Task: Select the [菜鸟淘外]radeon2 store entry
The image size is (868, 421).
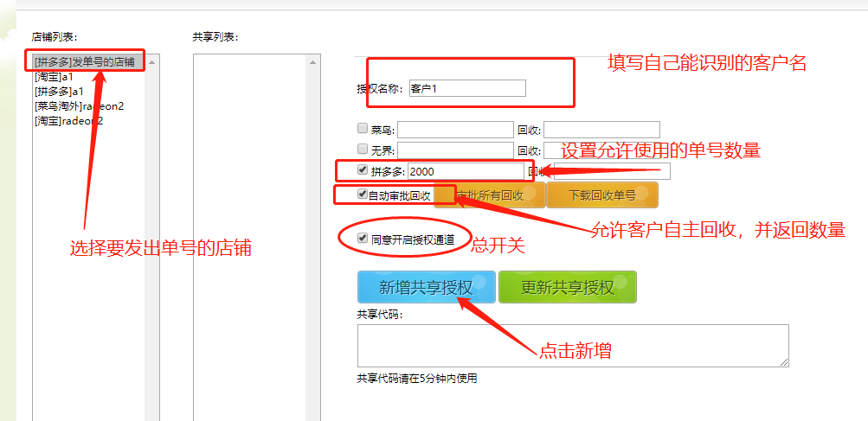Action: (79, 105)
